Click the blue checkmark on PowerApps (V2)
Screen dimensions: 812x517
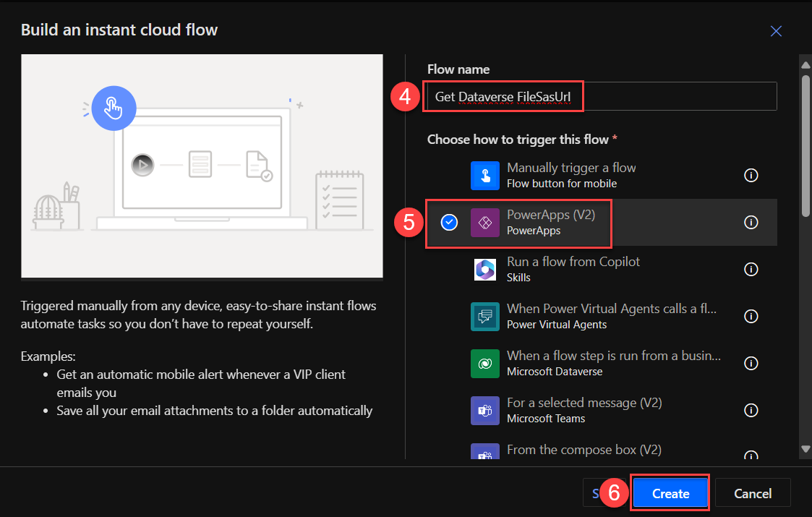[449, 222]
